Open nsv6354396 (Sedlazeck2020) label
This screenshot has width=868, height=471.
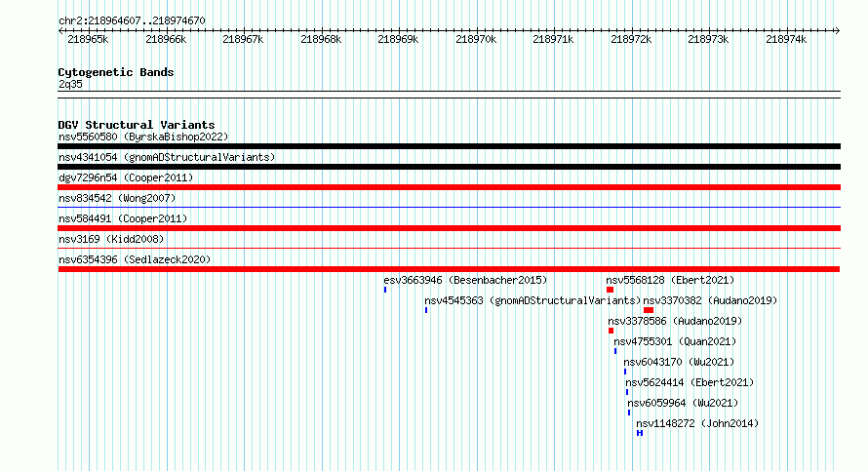(135, 259)
